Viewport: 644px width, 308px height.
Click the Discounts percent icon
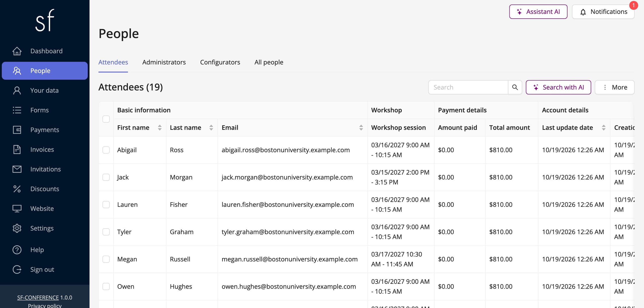click(x=17, y=189)
